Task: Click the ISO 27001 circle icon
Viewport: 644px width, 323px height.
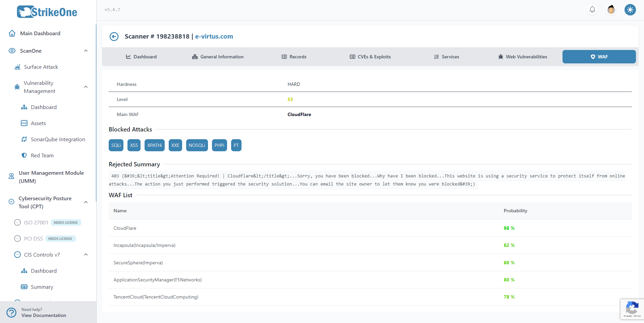Action: [17, 222]
